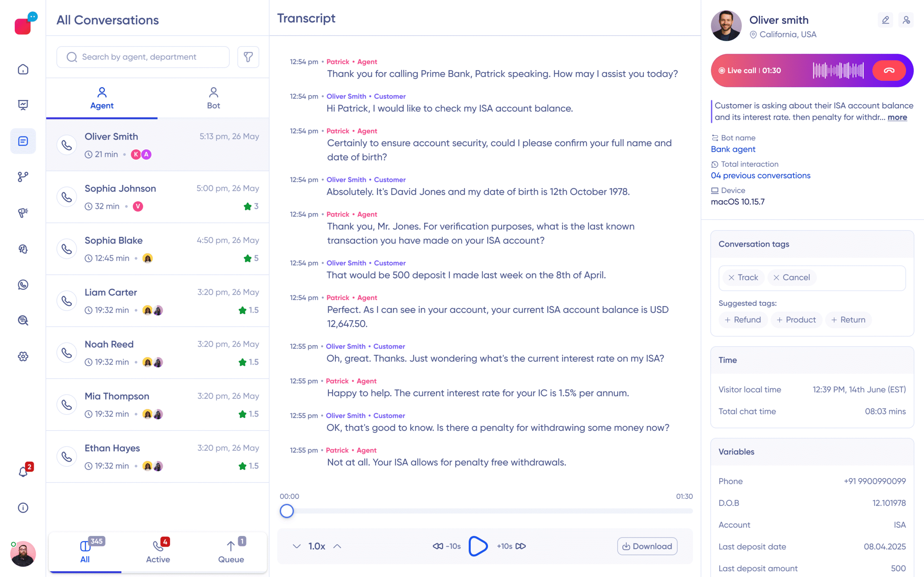The height and width of the screenshot is (577, 924).
Task: Click the edit pencil icon near Oliver smith
Action: click(885, 20)
